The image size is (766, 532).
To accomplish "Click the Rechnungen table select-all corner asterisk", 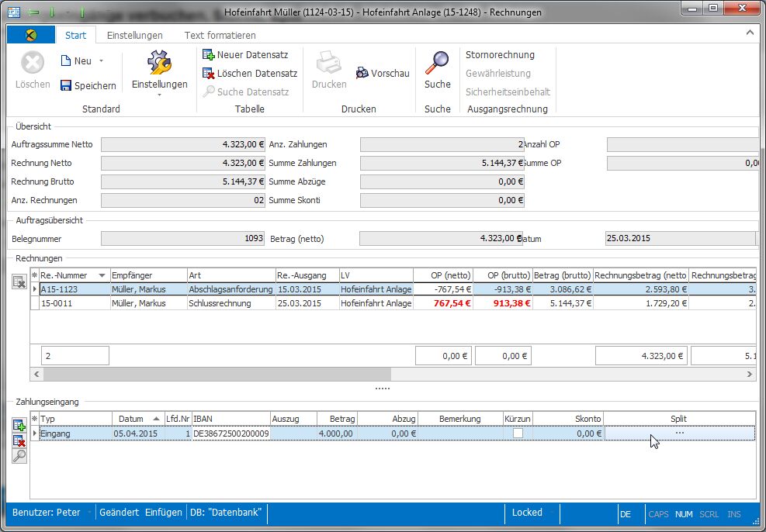I will coord(35,275).
